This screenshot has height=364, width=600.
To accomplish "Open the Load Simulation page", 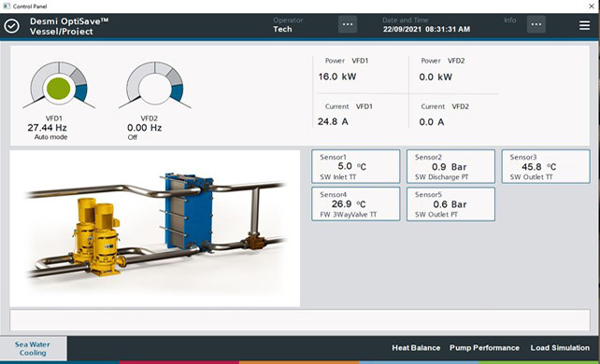I will tap(560, 348).
